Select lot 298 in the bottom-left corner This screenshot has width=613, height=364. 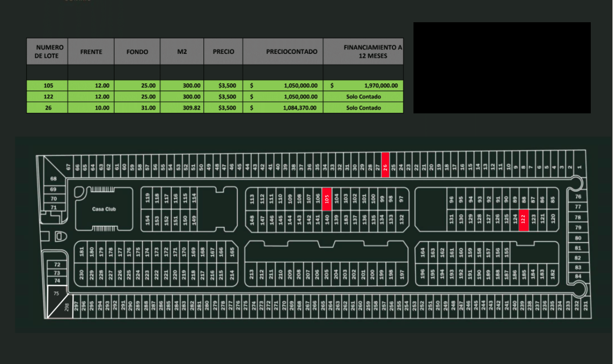coord(67,307)
